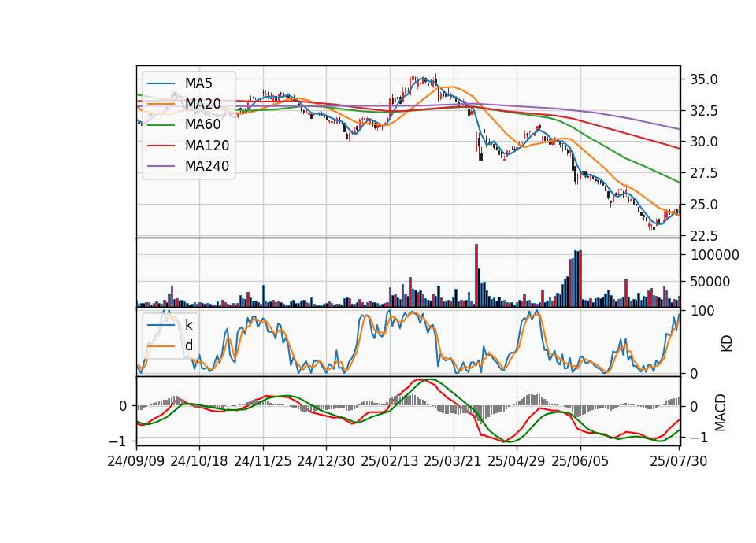
Task: Click the red MA120 legend line sample
Action: point(161,146)
